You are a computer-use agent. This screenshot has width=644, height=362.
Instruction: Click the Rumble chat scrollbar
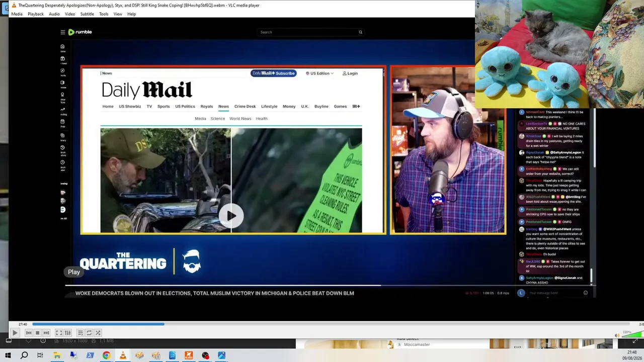592,275
